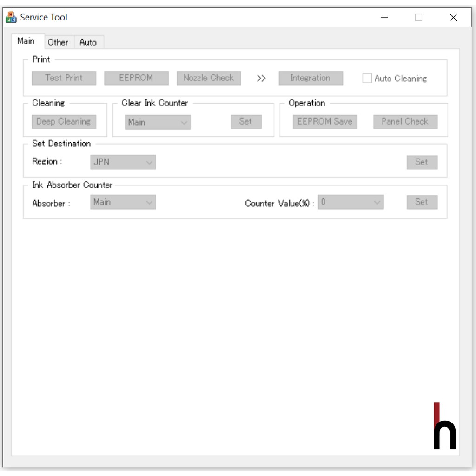The width and height of the screenshot is (476, 476).
Task: Enable the Auto Cleaning checkbox
Action: pyautogui.click(x=367, y=79)
